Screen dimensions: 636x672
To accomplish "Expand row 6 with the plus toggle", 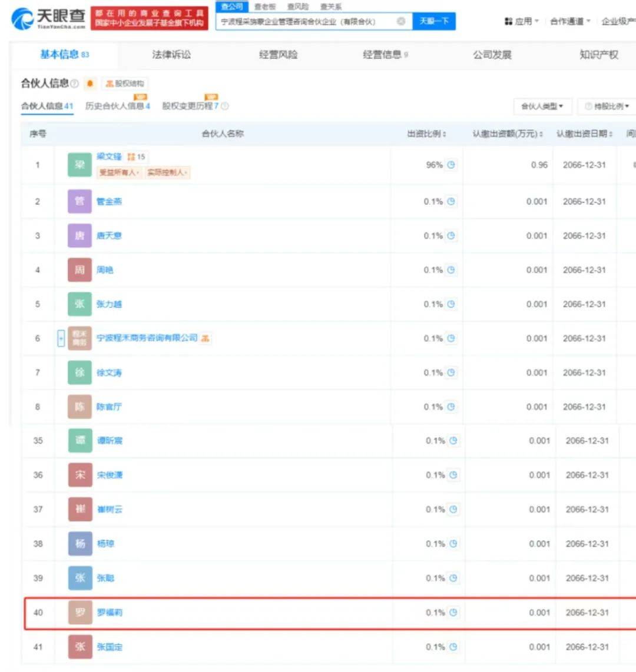I will [61, 338].
